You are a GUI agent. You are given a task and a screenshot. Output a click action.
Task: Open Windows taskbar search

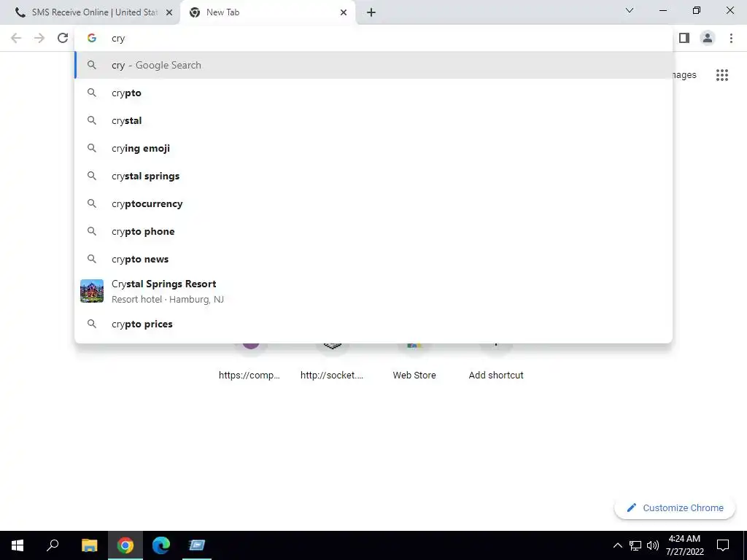click(x=53, y=545)
